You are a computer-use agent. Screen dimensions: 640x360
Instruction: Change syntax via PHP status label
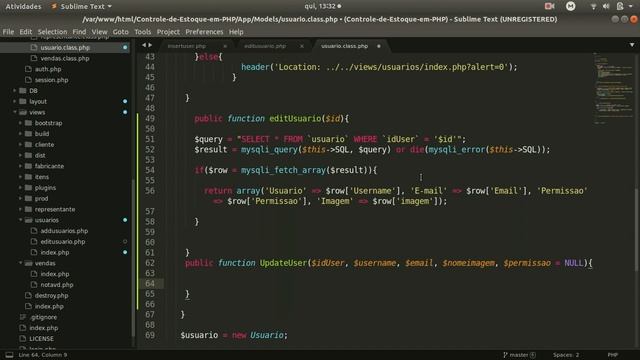[613, 355]
